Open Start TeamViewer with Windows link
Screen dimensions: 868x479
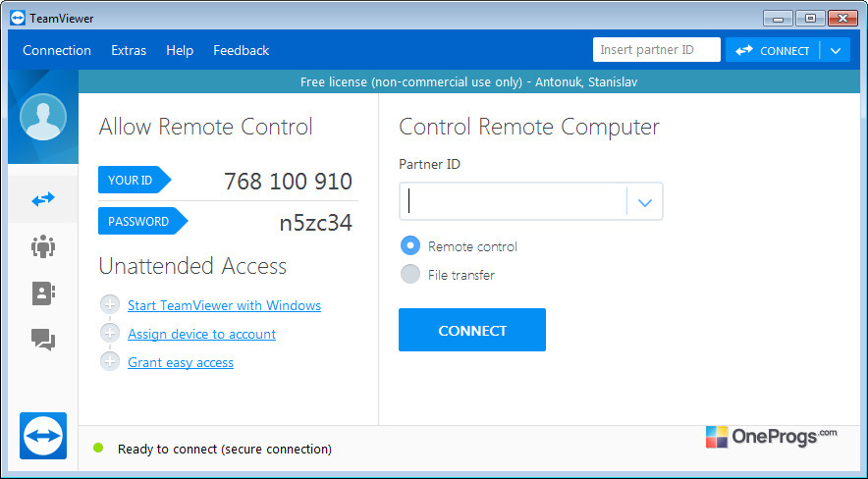pos(224,305)
